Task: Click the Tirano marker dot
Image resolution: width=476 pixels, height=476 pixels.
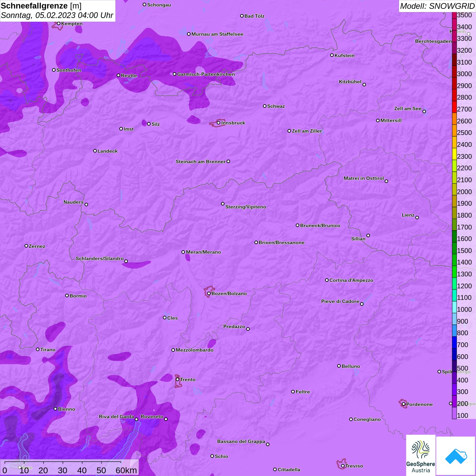Action: point(38,349)
